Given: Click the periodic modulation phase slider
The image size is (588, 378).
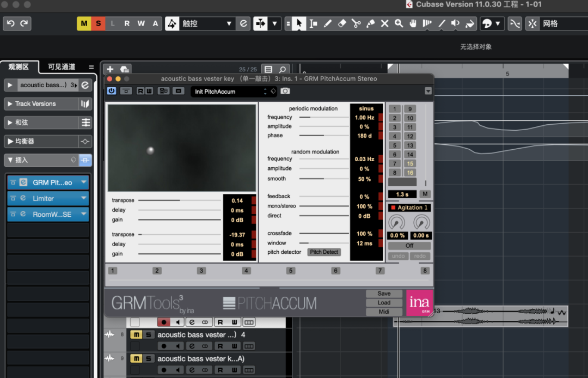Looking at the screenshot, I should click(324, 136).
